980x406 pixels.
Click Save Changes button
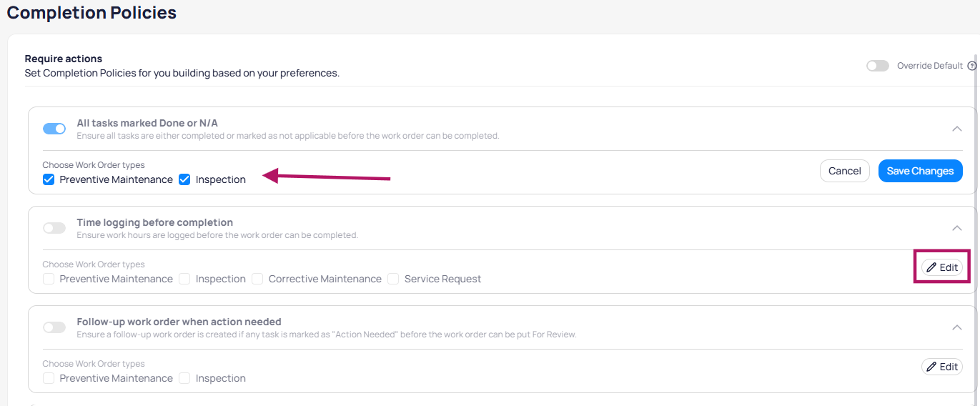[920, 171]
